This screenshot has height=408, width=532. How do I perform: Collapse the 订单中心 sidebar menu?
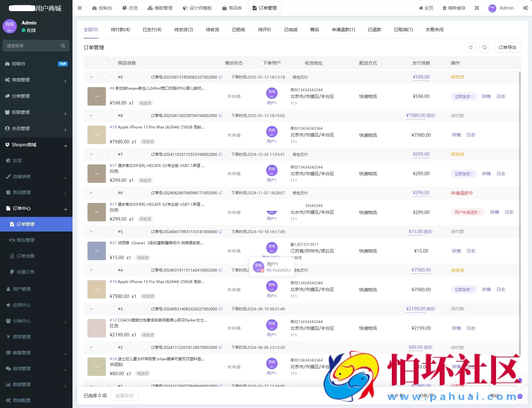click(x=66, y=209)
